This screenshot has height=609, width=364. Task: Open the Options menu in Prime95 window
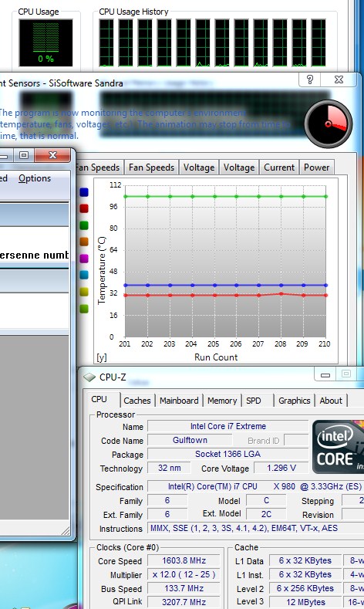click(35, 178)
